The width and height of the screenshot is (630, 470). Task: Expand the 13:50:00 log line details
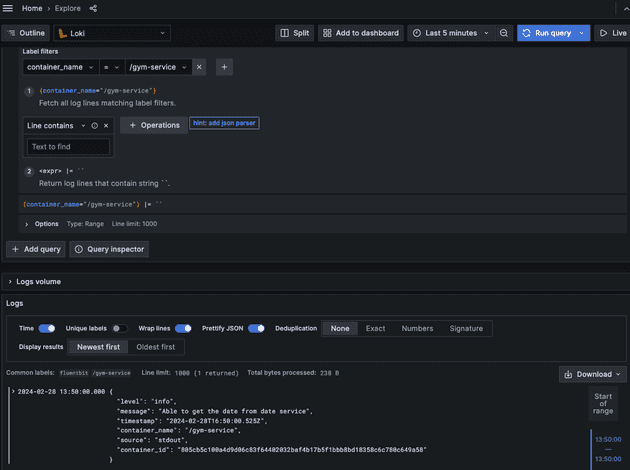tap(13, 391)
